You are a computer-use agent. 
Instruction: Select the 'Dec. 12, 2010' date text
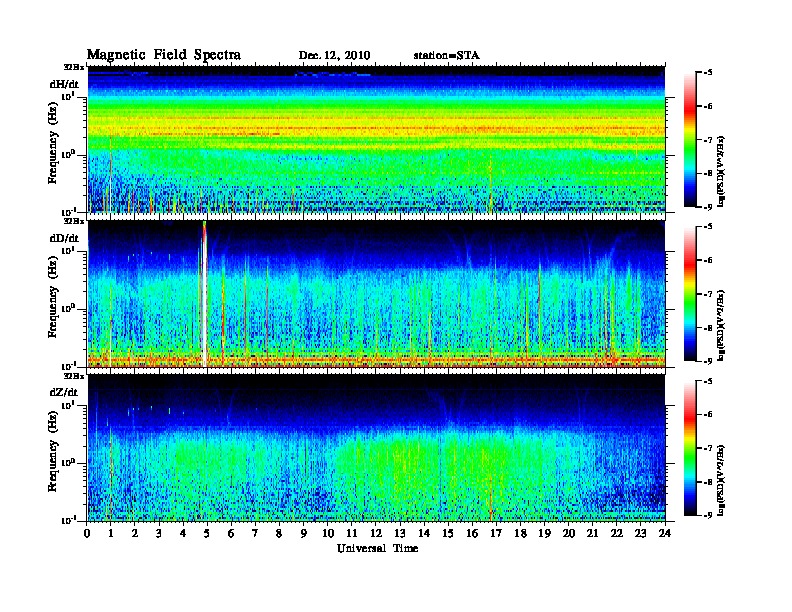334,56
